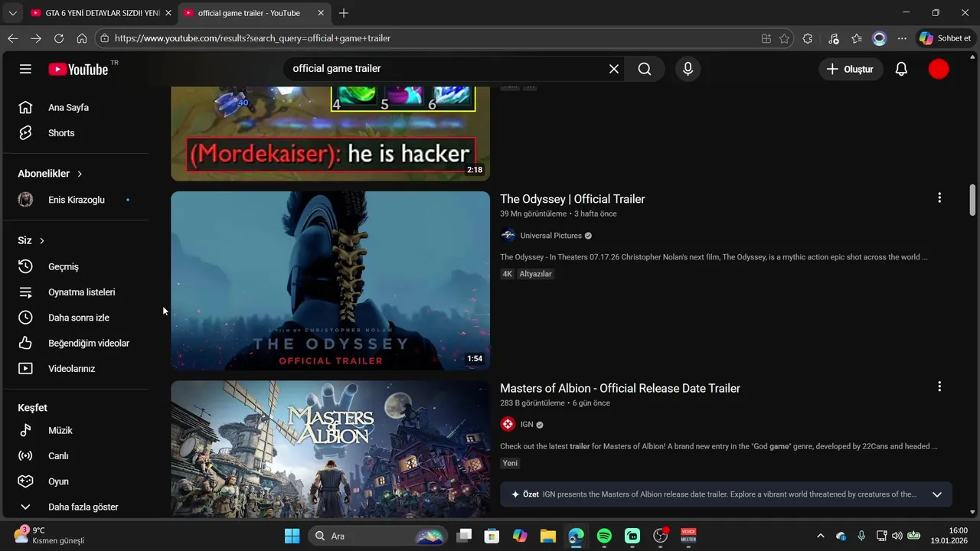
Task: Start voice search with the microphone
Action: tap(688, 69)
